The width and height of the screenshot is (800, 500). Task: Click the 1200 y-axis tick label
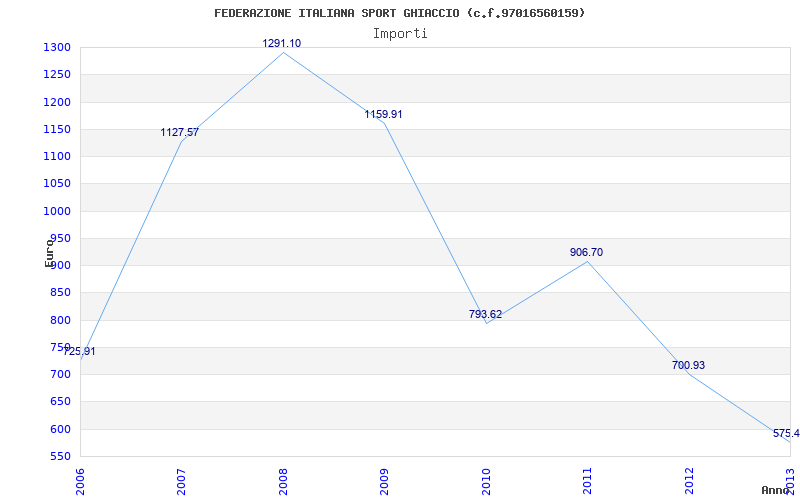[58, 103]
